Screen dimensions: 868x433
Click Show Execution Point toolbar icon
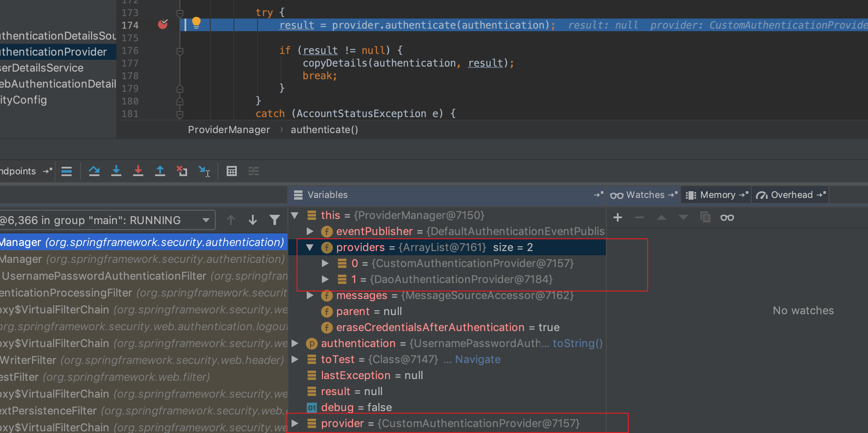pyautogui.click(x=67, y=171)
